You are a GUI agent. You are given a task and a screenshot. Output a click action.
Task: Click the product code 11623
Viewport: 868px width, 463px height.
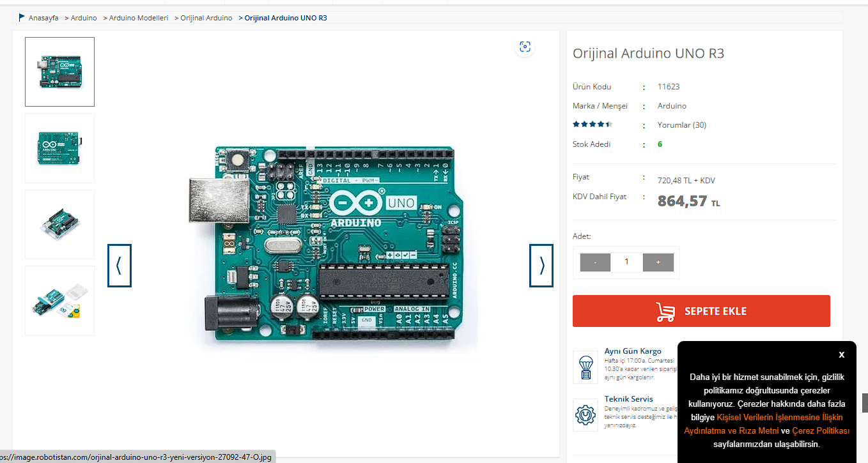pyautogui.click(x=669, y=87)
